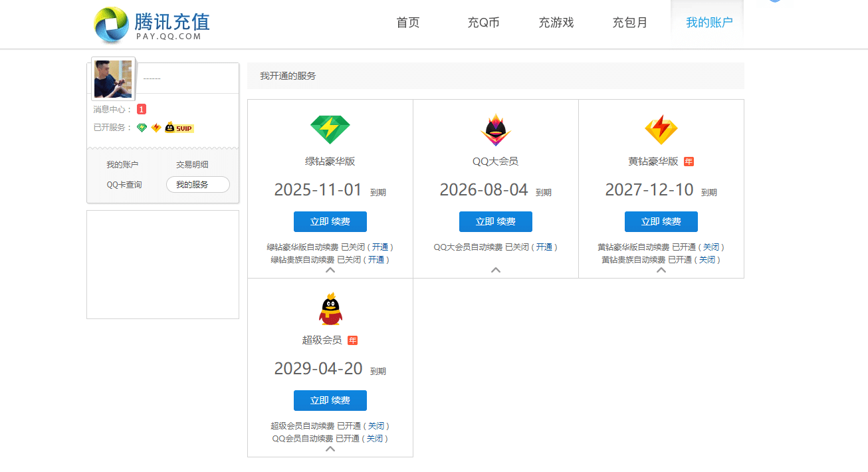The image size is (868, 472).
Task: Click the 超级会员 service name
Action: [x=322, y=340]
